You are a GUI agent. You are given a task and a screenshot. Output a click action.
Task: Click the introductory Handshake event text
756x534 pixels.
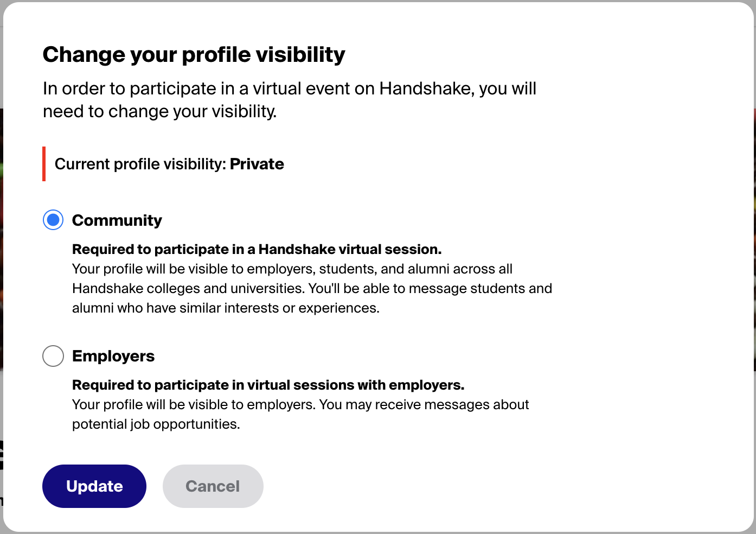(289, 99)
